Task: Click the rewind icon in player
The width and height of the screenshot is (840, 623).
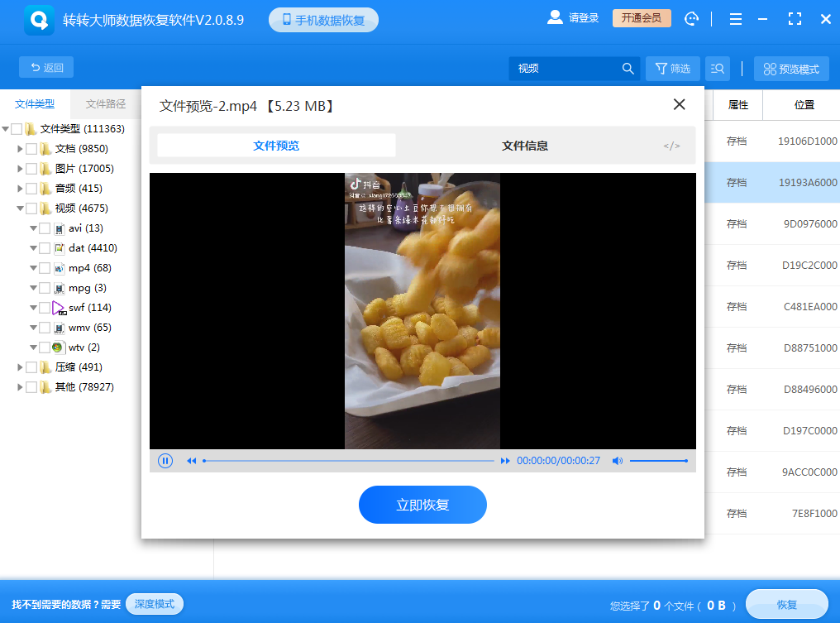Action: coord(192,461)
